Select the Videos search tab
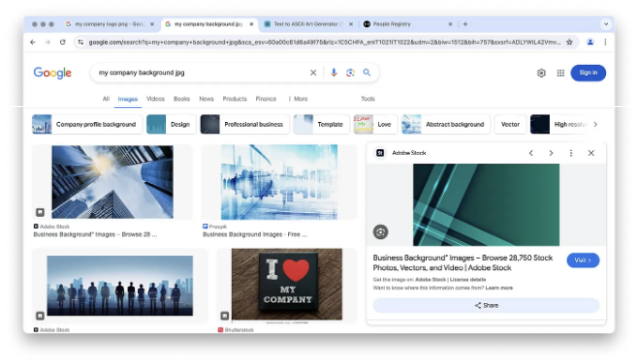The height and width of the screenshot is (364, 638). [x=156, y=99]
